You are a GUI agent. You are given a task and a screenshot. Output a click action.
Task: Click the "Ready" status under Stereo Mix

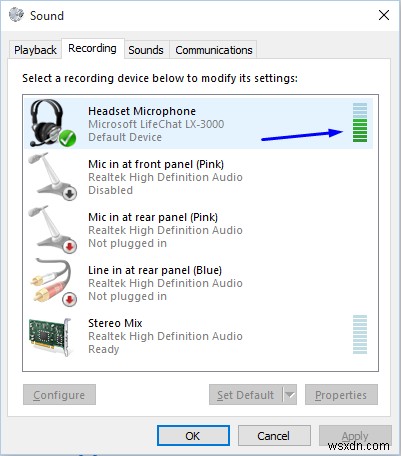[104, 349]
